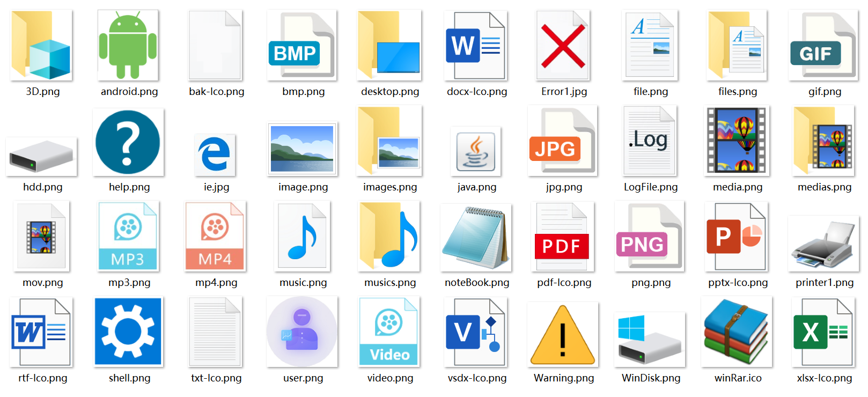The image size is (868, 397).
Task: Select the pink PNG file icon
Action: pyautogui.click(x=650, y=236)
